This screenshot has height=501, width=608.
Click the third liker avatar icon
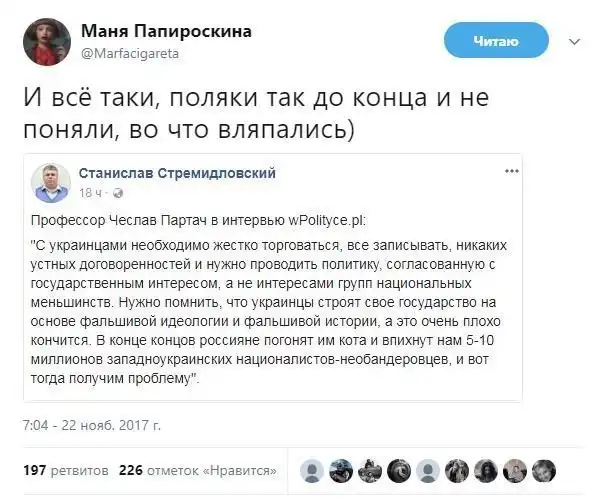coord(370,470)
